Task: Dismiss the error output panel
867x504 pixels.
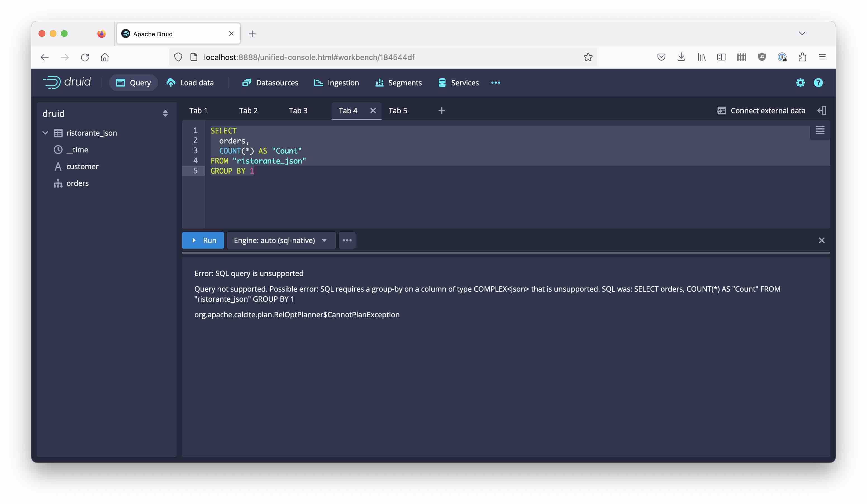Action: [x=821, y=240]
